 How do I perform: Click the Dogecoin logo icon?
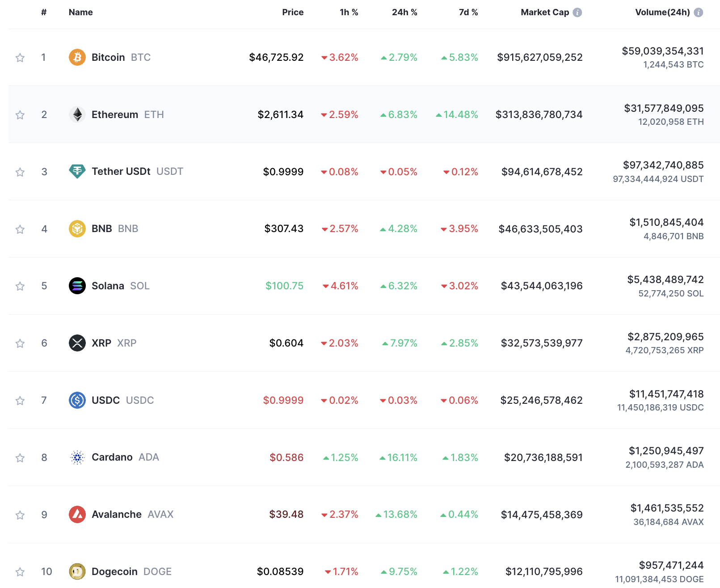point(77,571)
